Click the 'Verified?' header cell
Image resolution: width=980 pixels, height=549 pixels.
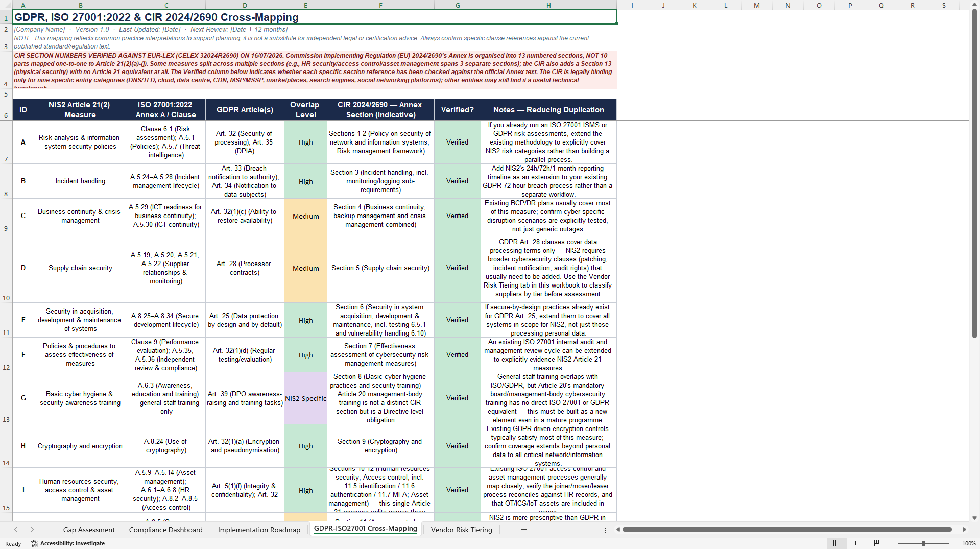coord(457,110)
